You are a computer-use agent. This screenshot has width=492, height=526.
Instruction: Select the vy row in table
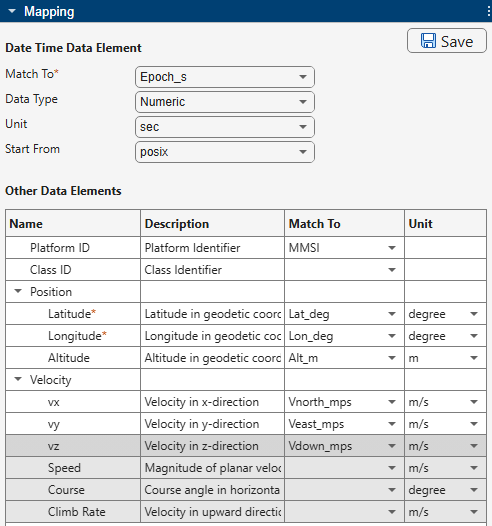(x=246, y=424)
